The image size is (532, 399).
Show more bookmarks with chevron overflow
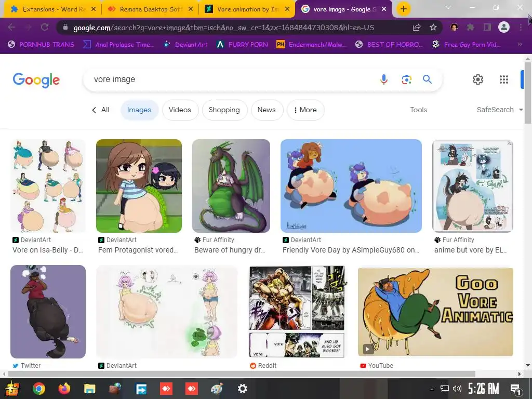[520, 44]
